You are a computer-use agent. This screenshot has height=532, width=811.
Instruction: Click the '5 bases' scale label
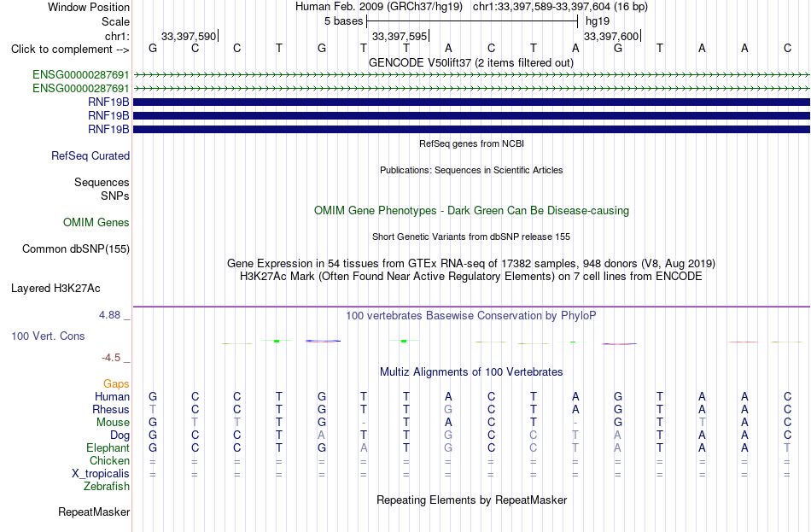click(343, 21)
